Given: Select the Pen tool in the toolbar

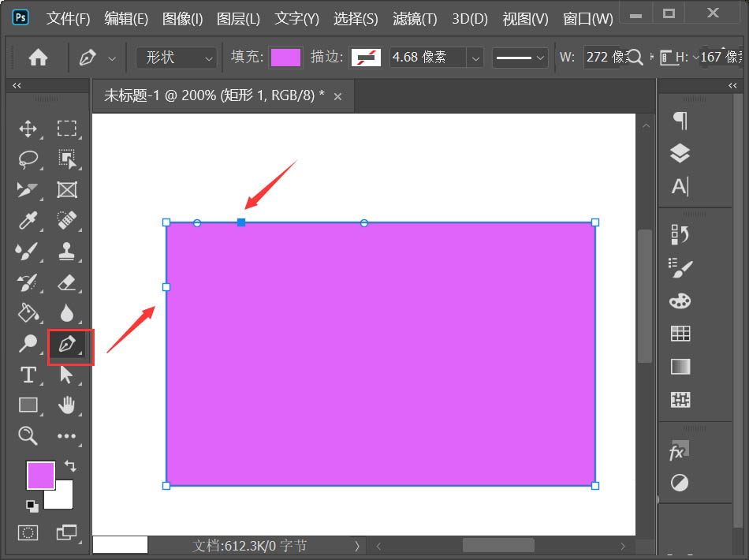Looking at the screenshot, I should pyautogui.click(x=68, y=345).
